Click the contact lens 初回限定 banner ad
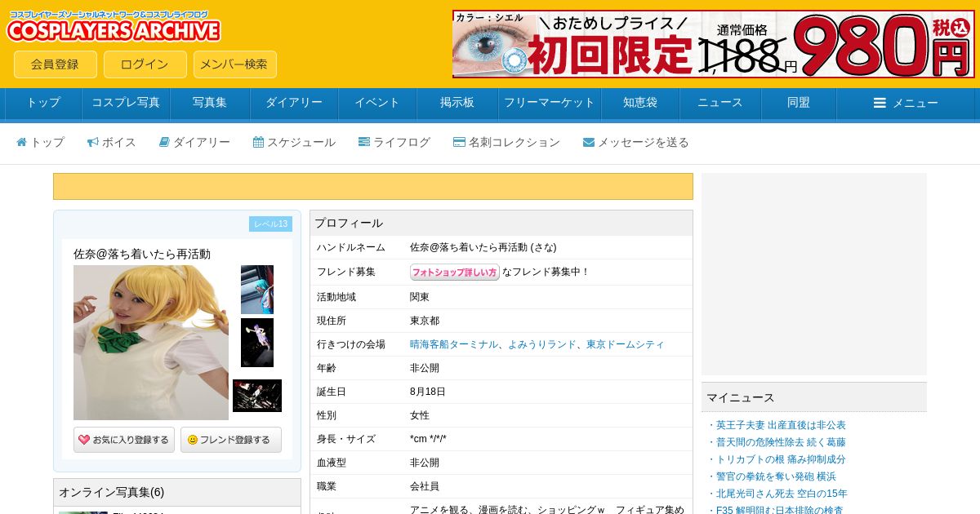The width and height of the screenshot is (980, 514). (x=714, y=44)
